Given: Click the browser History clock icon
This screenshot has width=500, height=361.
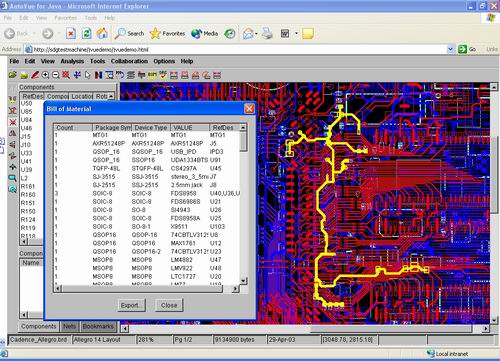Looking at the screenshot, I should [x=229, y=33].
